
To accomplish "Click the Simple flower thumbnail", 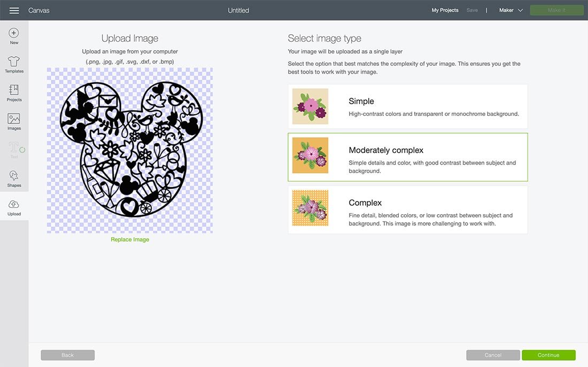I will pyautogui.click(x=310, y=106).
